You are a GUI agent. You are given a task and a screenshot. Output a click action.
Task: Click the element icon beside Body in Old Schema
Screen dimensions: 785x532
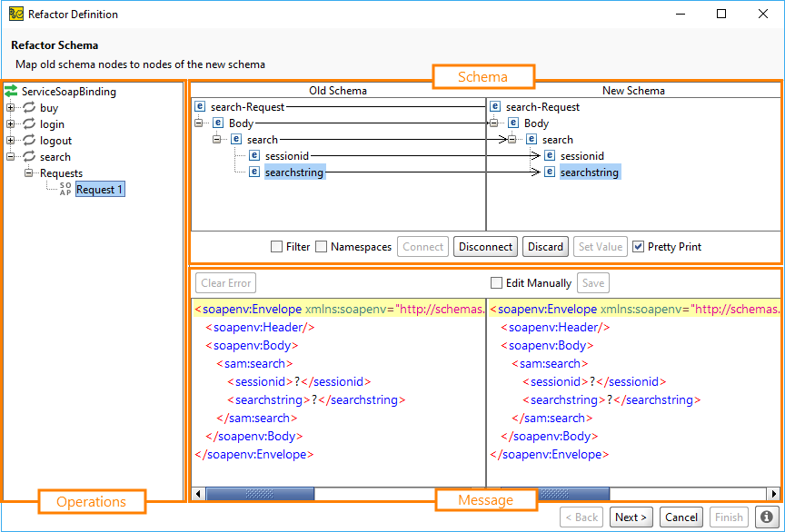216,123
